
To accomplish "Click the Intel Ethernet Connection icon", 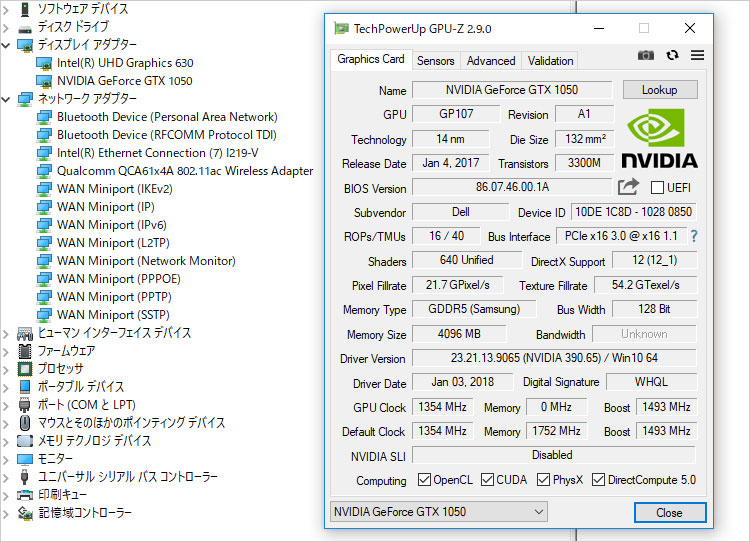I will pyautogui.click(x=44, y=153).
